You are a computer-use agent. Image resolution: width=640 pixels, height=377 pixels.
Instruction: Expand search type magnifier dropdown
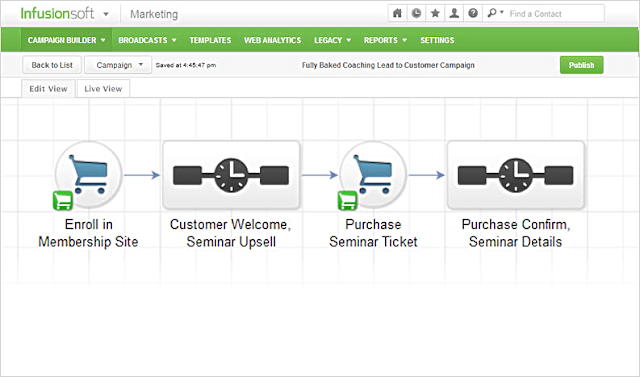point(496,13)
